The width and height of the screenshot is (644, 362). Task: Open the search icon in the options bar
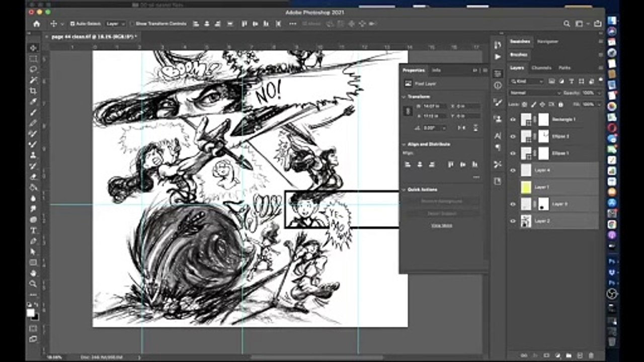[567, 24]
